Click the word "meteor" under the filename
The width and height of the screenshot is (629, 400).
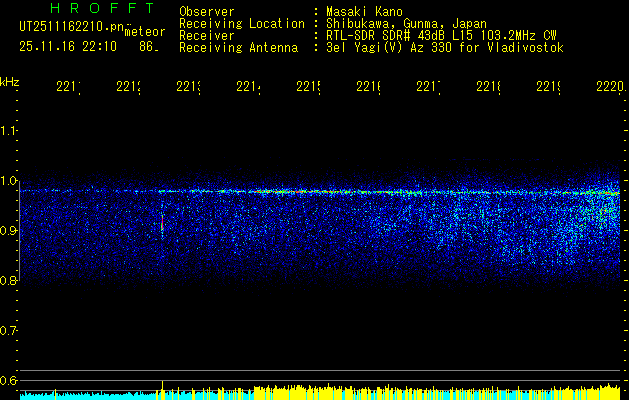click(x=145, y=32)
